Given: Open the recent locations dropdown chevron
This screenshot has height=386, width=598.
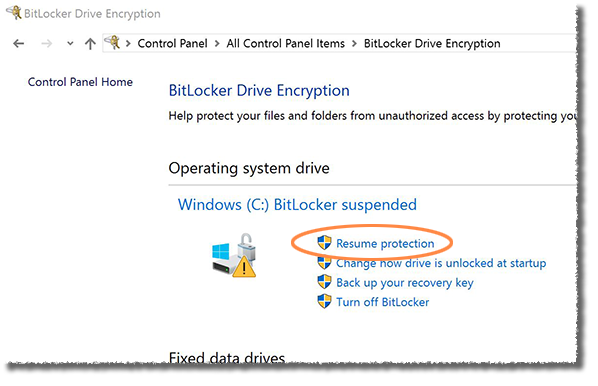Looking at the screenshot, I should (x=70, y=43).
